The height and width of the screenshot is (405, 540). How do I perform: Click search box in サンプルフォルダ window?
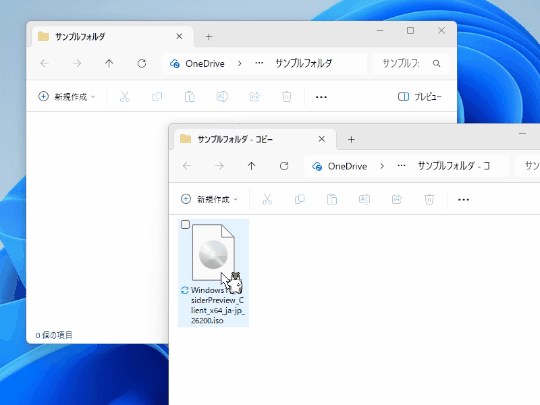[x=411, y=63]
